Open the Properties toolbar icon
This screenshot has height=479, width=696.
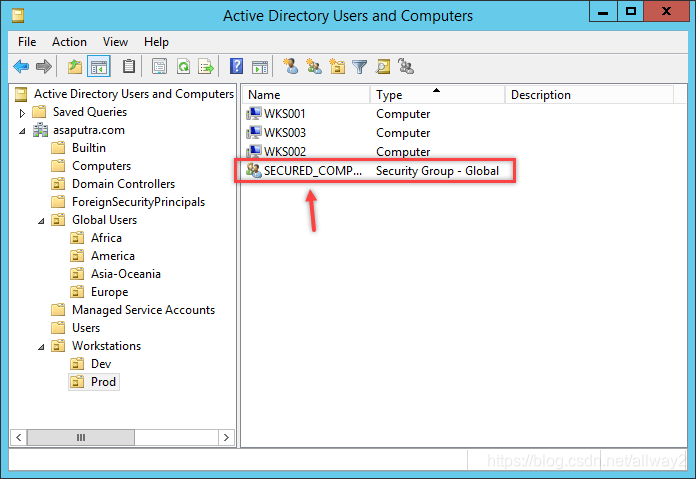(159, 67)
